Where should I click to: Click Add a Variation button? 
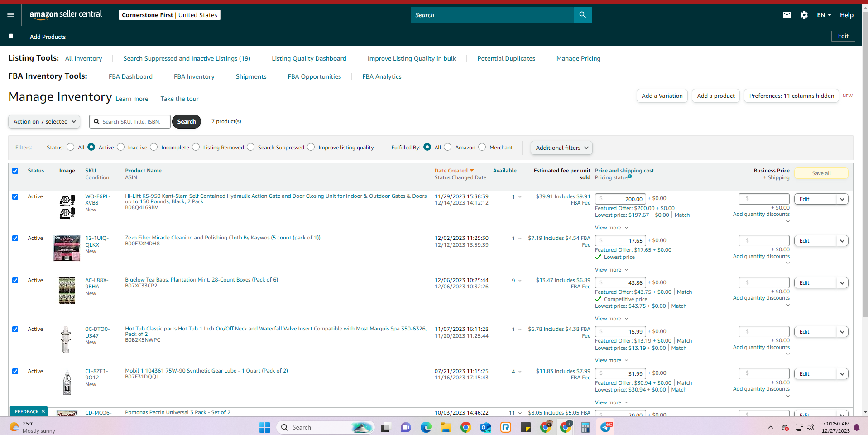coord(662,96)
